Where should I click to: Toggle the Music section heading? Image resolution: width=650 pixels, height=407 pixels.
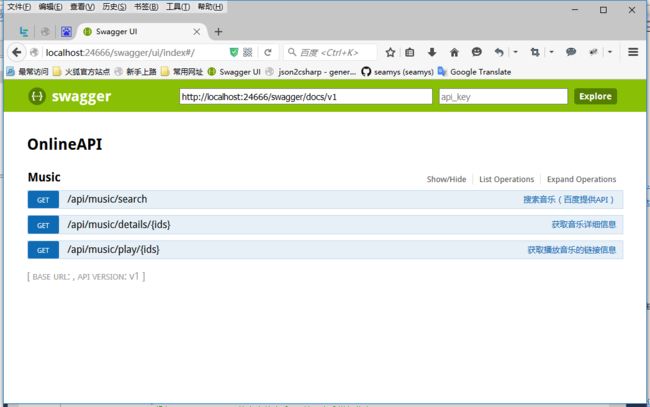pos(44,177)
